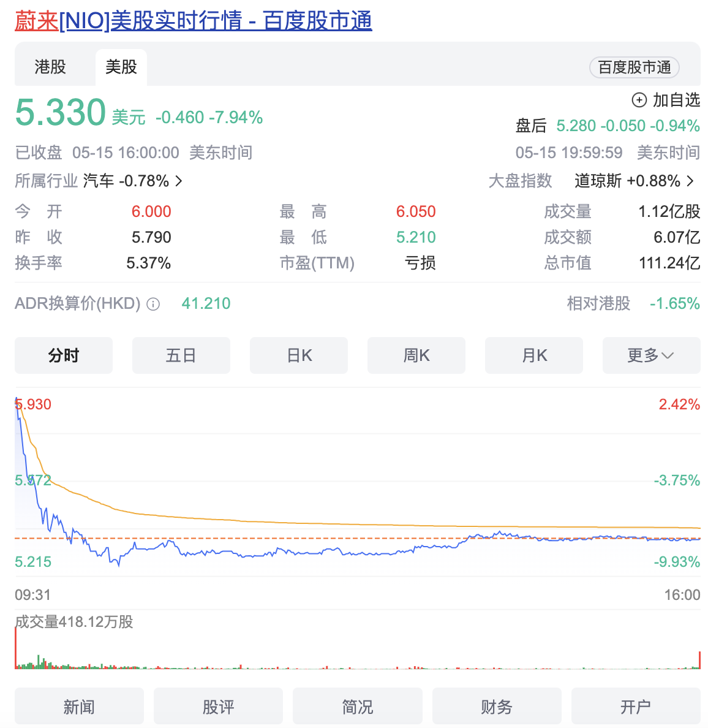
Task: Open the 蔚来[NIO]美股实时行情 title link
Action: 193,21
